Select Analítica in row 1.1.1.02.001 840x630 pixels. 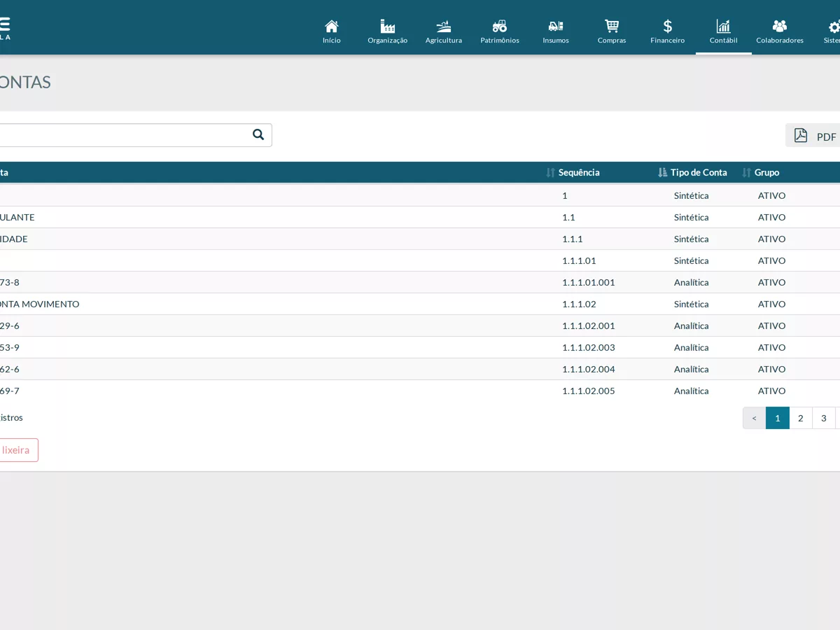691,325
